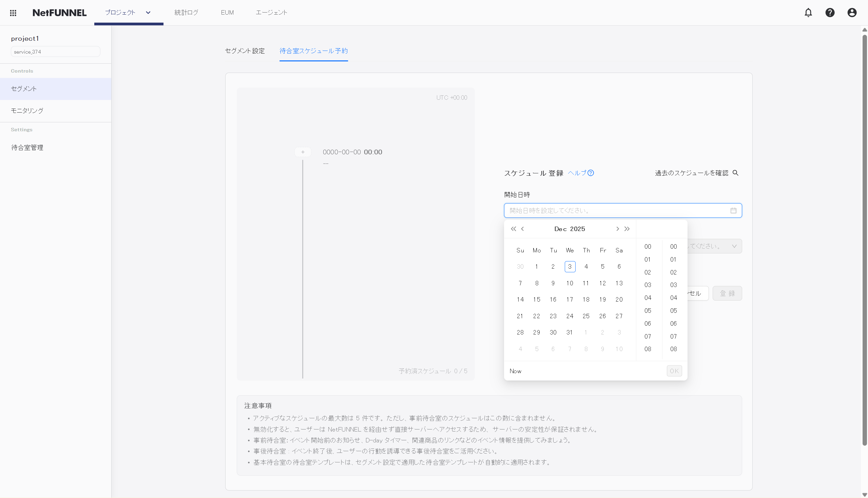Image resolution: width=868 pixels, height=498 pixels.
Task: Select hour 05 in time column
Action: 648,311
